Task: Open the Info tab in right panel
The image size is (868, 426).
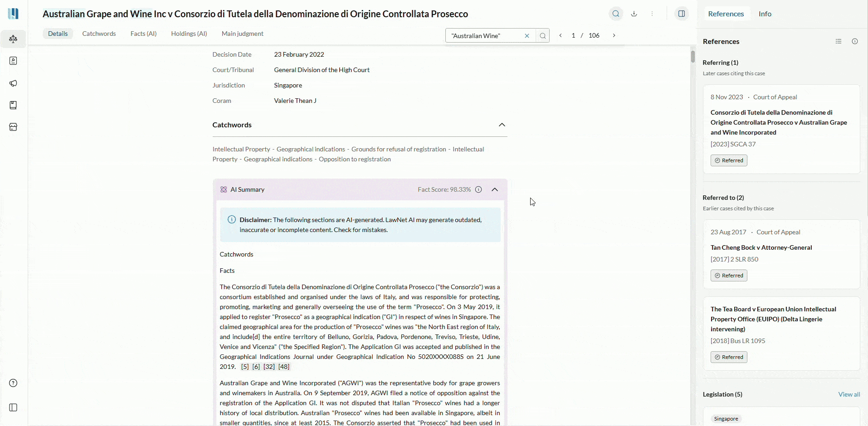Action: (765, 14)
